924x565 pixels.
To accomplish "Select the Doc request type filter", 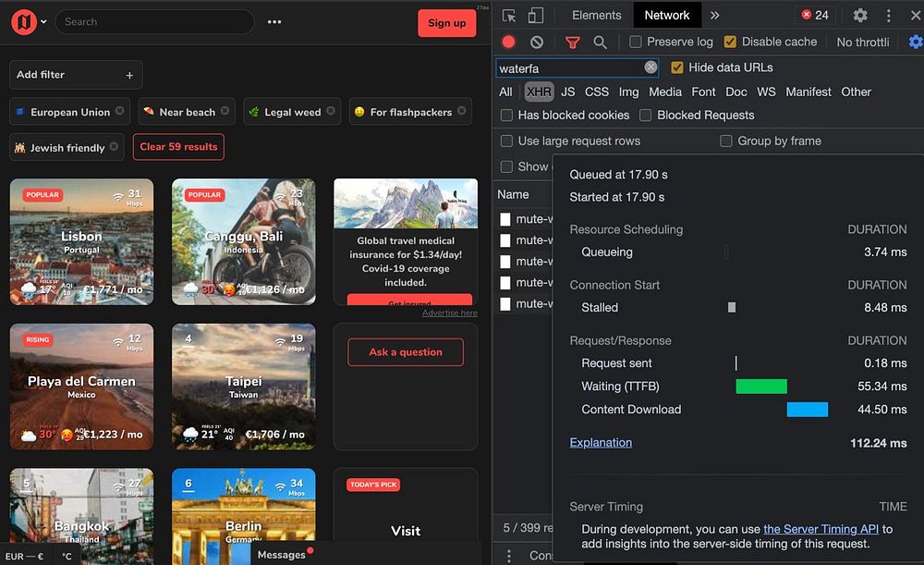I will click(x=736, y=92).
